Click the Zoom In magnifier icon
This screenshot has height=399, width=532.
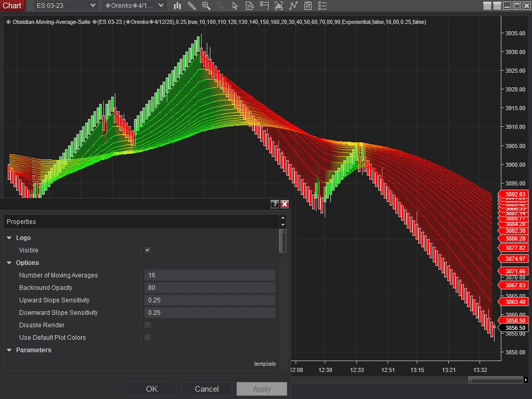(206, 6)
